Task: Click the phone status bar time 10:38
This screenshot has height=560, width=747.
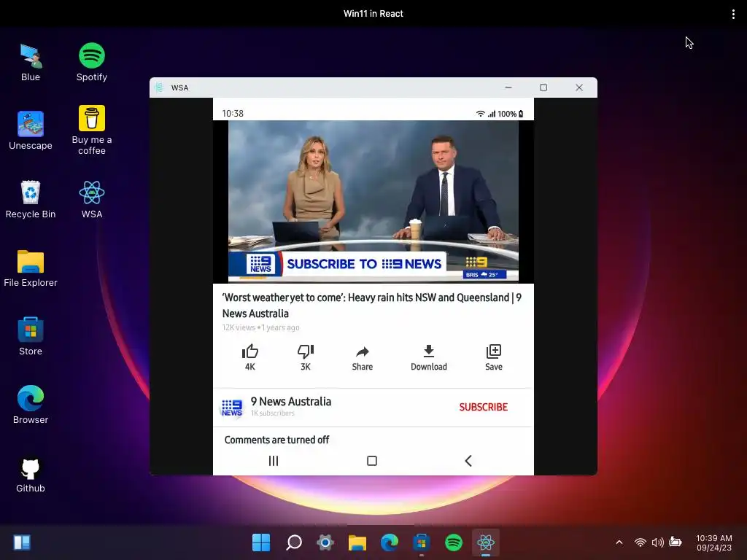Action: point(233,113)
